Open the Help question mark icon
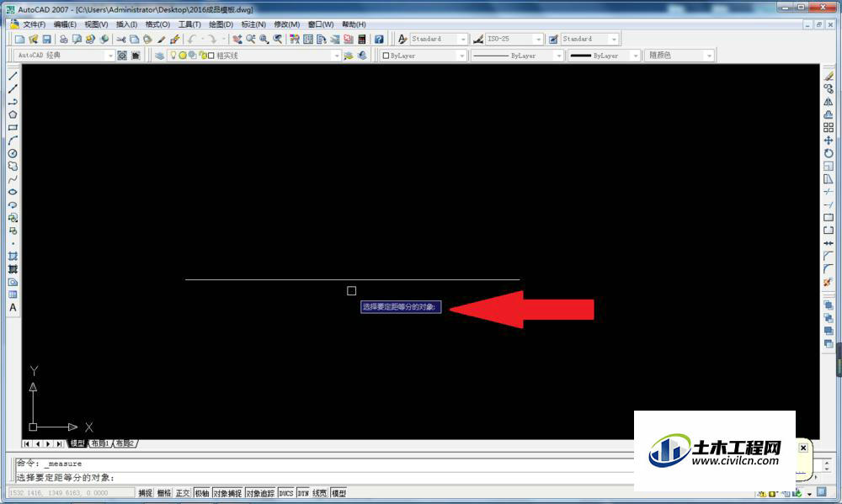The height and width of the screenshot is (504, 842). click(379, 40)
